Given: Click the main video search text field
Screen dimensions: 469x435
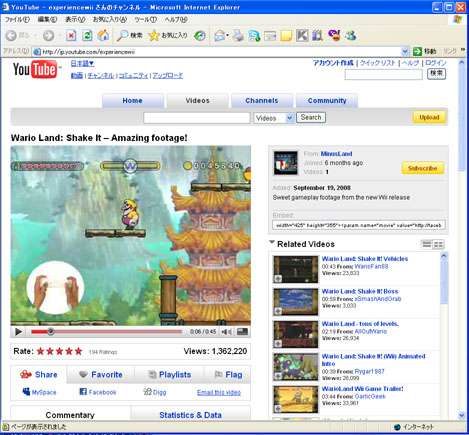Looking at the screenshot, I should click(x=197, y=118).
